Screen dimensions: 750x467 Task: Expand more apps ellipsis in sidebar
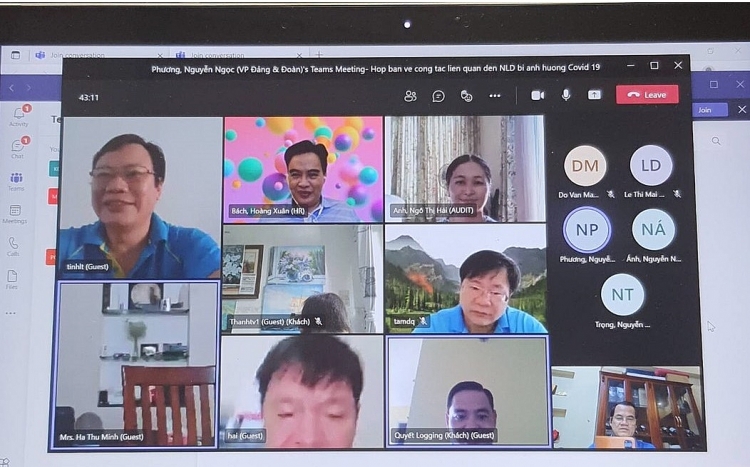pyautogui.click(x=11, y=313)
